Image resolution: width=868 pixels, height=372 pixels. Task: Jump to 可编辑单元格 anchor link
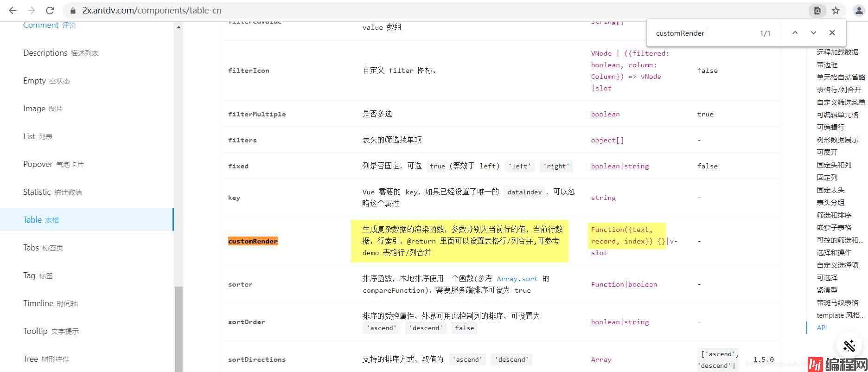click(837, 115)
